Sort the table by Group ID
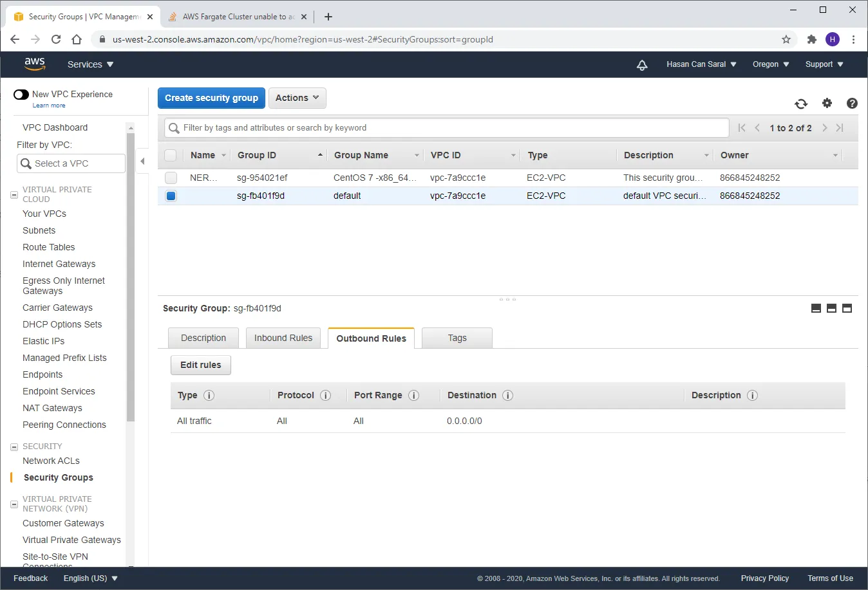The width and height of the screenshot is (868, 590). (280, 155)
